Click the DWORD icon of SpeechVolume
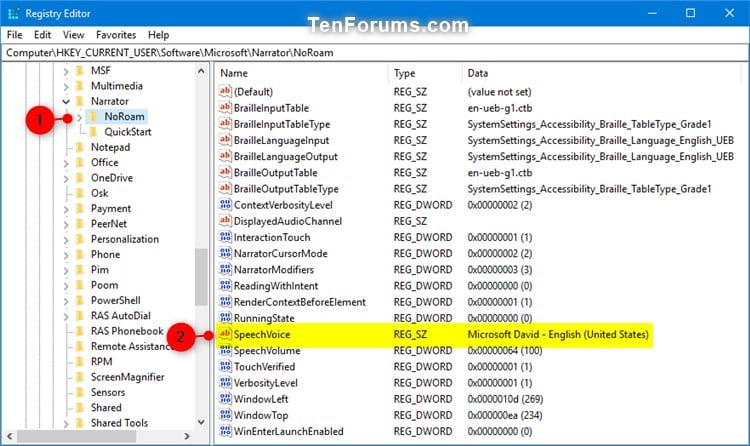 coord(225,350)
